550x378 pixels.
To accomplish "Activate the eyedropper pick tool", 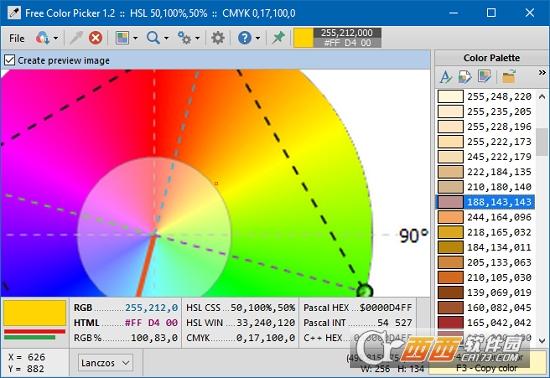I will tap(76, 38).
